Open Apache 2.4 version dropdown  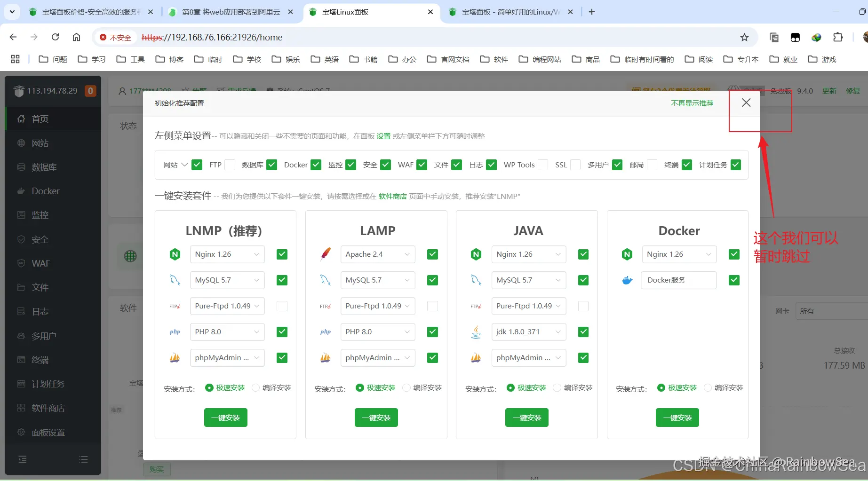[378, 254]
